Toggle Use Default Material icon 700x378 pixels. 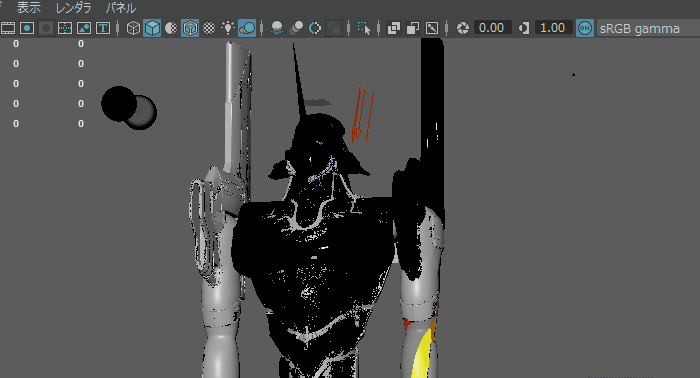(x=171, y=28)
